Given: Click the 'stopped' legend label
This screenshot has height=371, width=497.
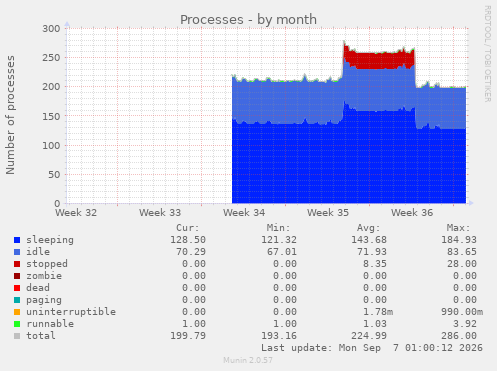Looking at the screenshot, I should click(x=47, y=264).
